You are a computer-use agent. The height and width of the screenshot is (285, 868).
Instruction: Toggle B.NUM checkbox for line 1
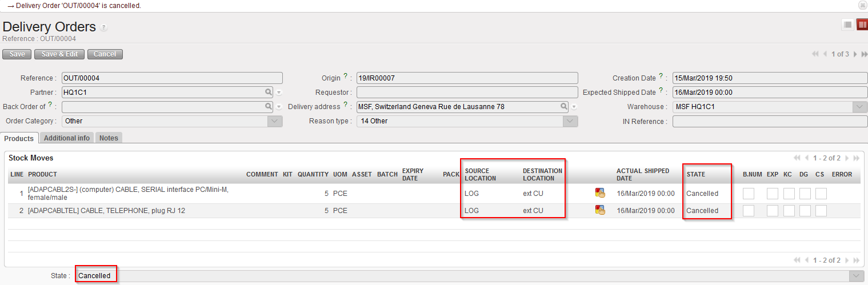point(748,194)
